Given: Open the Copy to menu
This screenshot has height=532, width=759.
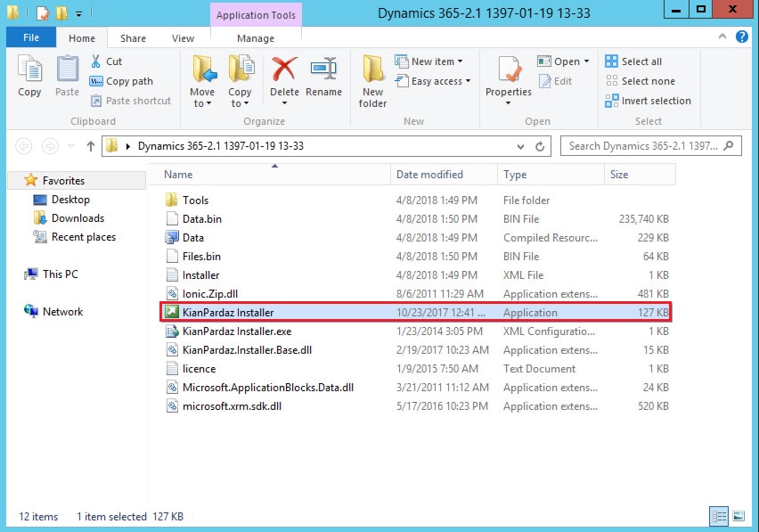Looking at the screenshot, I should (241, 81).
